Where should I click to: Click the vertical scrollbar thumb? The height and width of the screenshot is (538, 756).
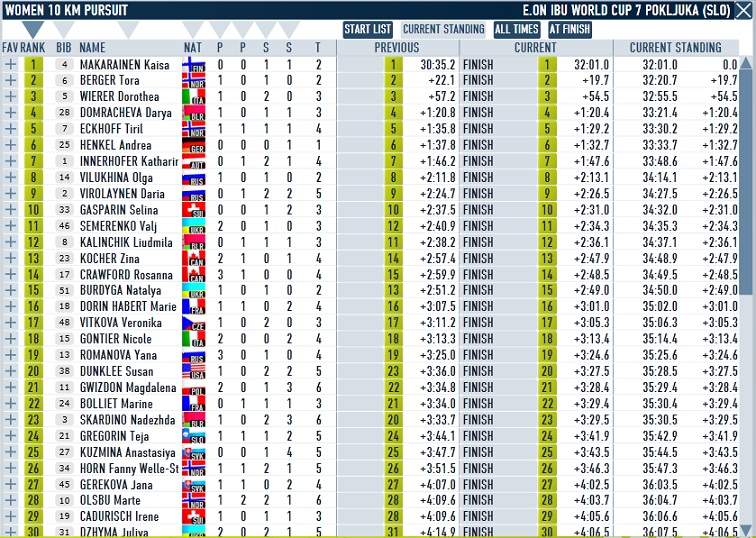746,183
